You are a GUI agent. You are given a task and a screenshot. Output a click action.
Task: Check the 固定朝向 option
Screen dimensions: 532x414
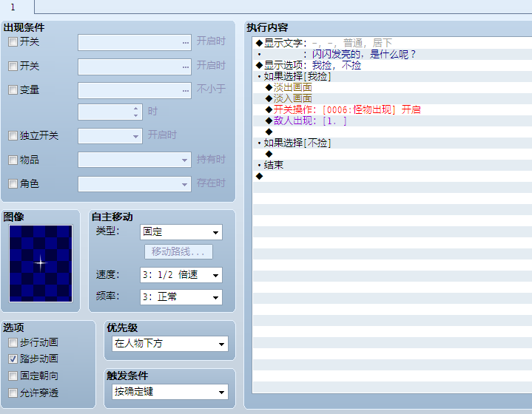13,376
